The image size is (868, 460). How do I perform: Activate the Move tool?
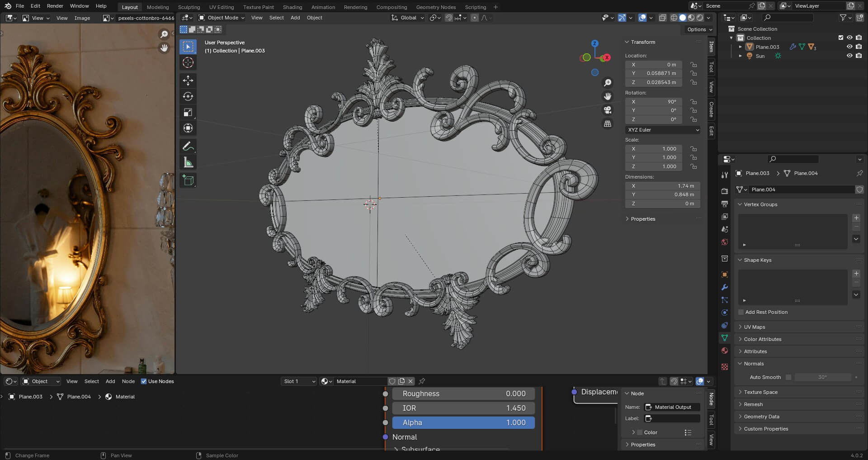[188, 81]
